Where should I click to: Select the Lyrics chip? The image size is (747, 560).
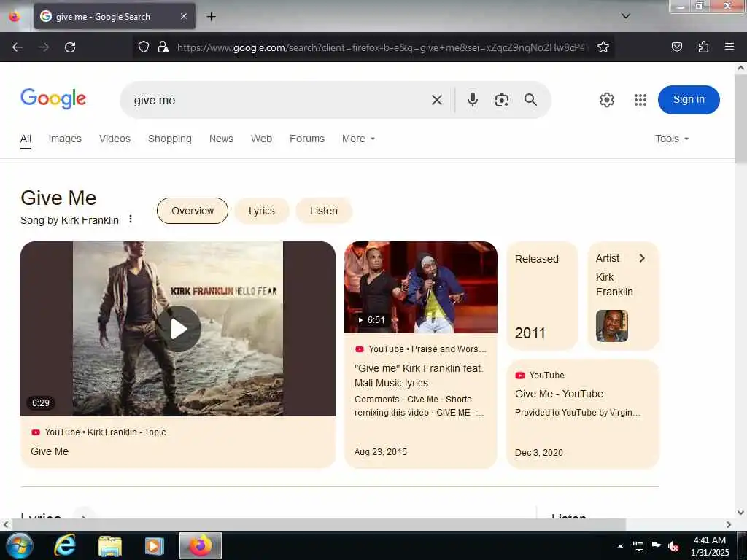pyautogui.click(x=262, y=211)
